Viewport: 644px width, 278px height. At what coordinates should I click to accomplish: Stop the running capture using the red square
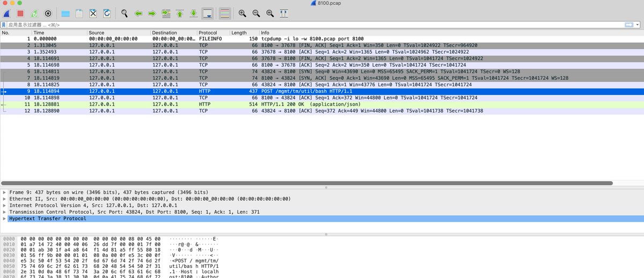click(20, 13)
